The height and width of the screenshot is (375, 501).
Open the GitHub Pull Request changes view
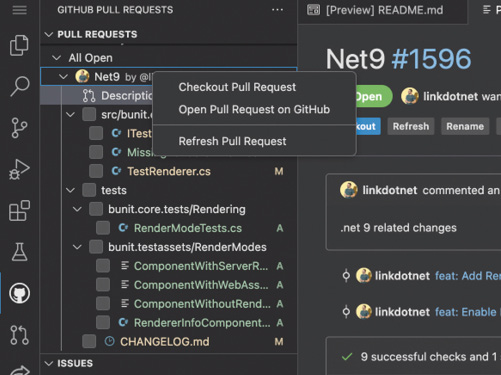coord(19,335)
